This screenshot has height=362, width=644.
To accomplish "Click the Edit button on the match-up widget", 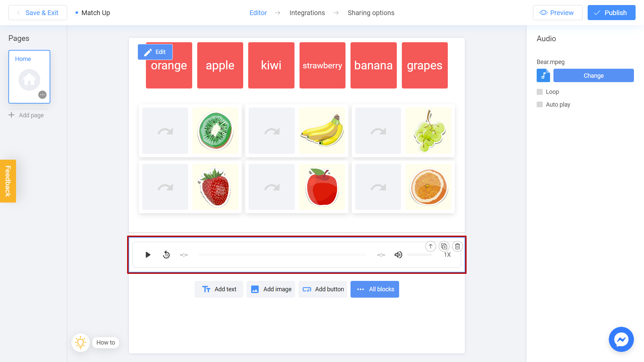I will point(155,52).
